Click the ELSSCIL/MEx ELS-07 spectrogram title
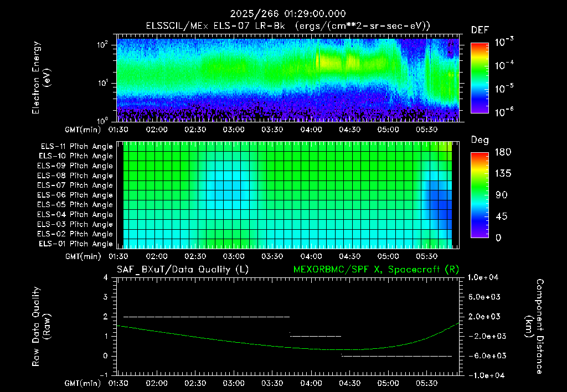Screen dimensions: 567x392 [288, 26]
